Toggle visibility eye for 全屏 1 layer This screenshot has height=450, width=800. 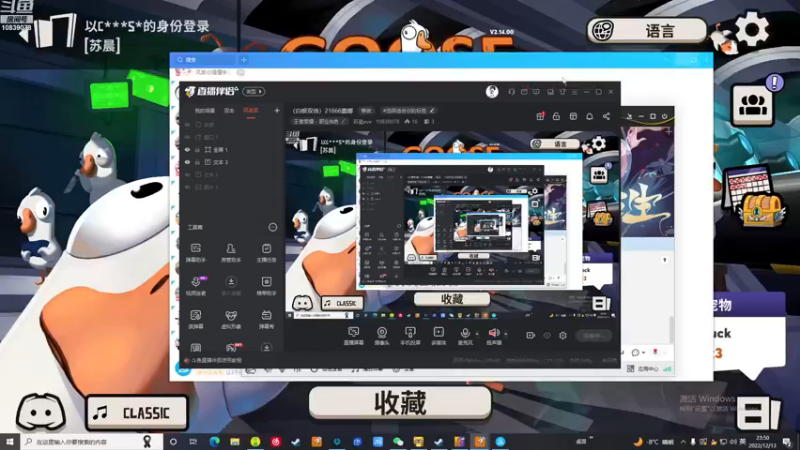click(187, 149)
